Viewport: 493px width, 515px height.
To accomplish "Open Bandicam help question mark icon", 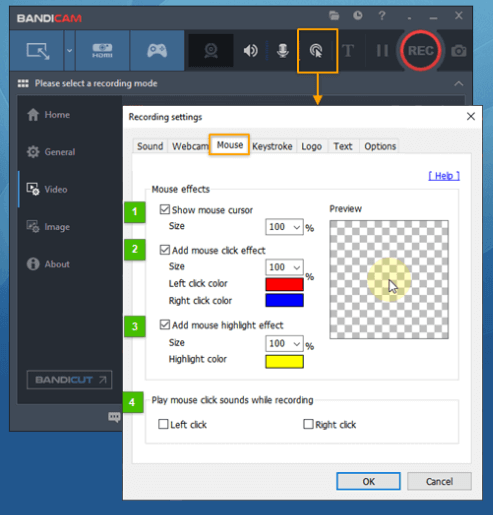I will pyautogui.click(x=382, y=15).
